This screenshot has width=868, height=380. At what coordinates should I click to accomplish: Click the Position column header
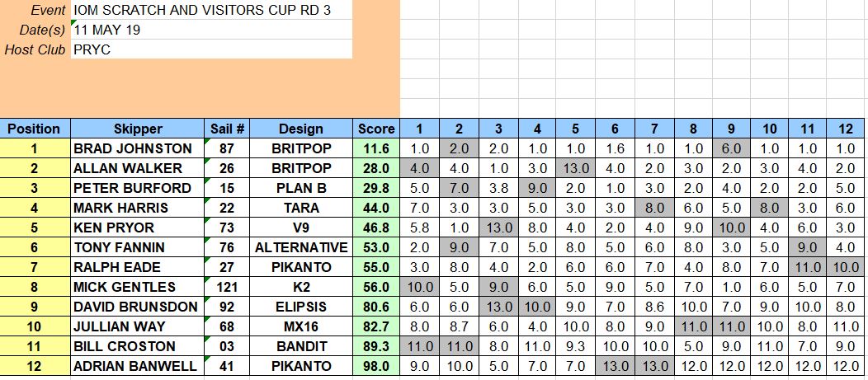tap(35, 129)
